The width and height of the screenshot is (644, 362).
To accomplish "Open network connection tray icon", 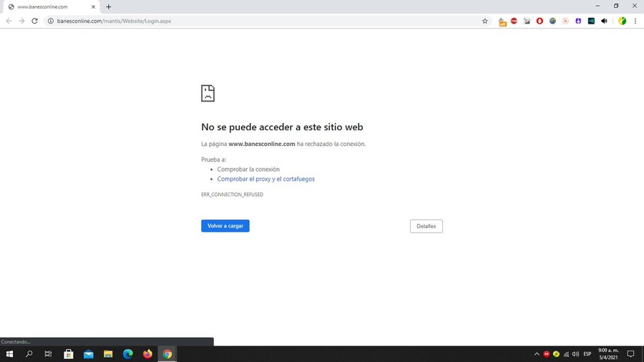I will coord(566,354).
